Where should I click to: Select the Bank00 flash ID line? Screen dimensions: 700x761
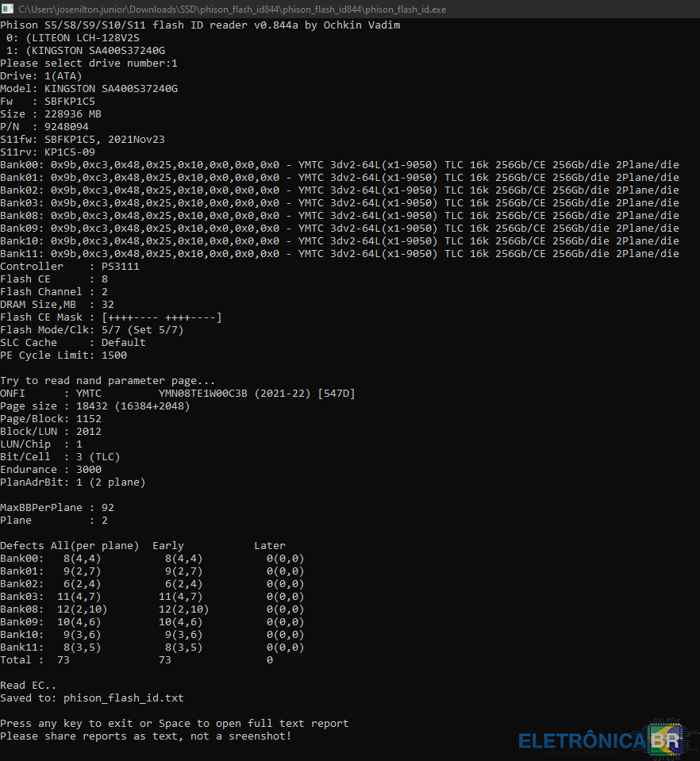click(340, 165)
